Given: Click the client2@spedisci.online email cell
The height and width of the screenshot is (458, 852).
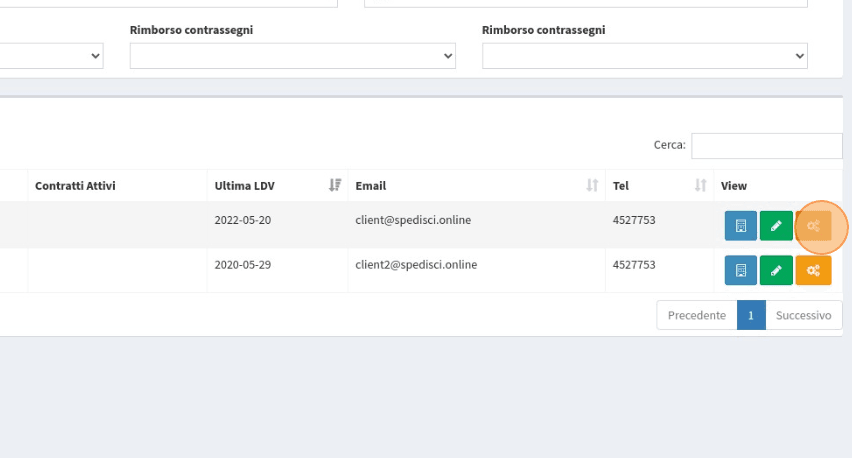Looking at the screenshot, I should (416, 265).
